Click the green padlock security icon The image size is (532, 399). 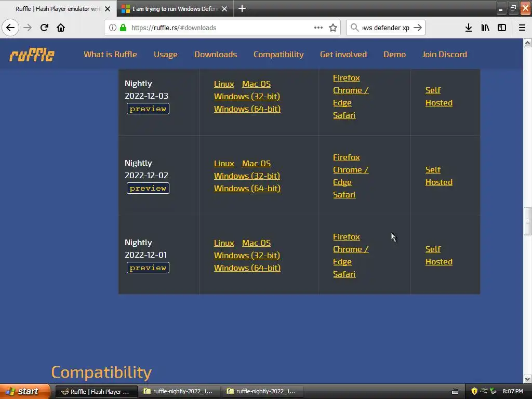(123, 28)
